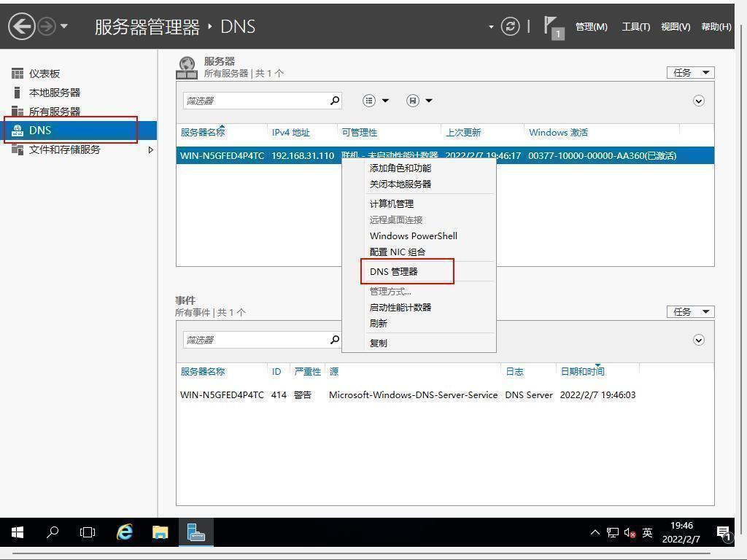Screen dimensions: 747x560
Task: Open the taskbar clock 19:46
Action: click(681, 532)
